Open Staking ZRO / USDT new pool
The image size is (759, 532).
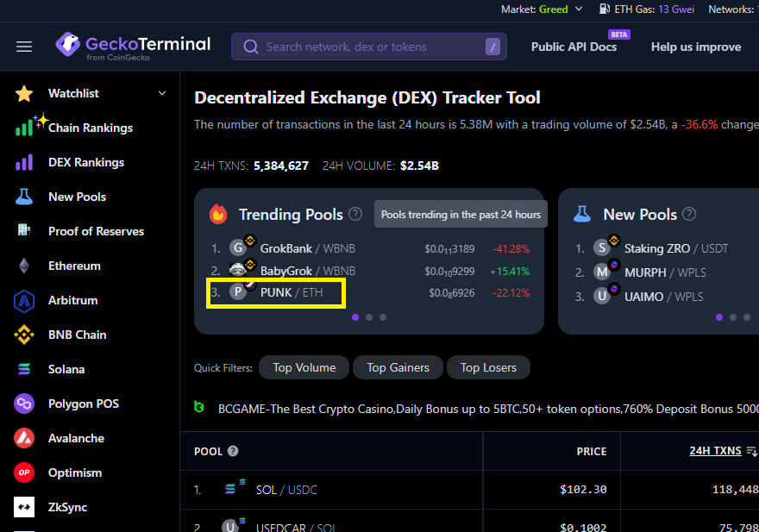pyautogui.click(x=675, y=248)
